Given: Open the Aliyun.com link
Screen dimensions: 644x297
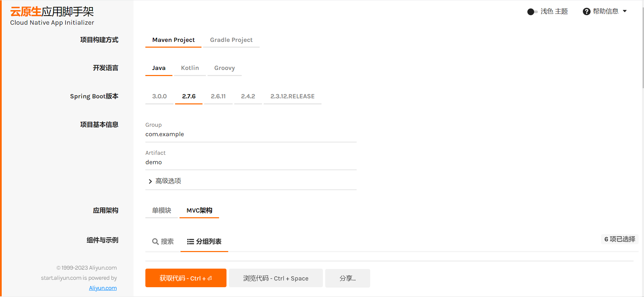Looking at the screenshot, I should click(103, 288).
